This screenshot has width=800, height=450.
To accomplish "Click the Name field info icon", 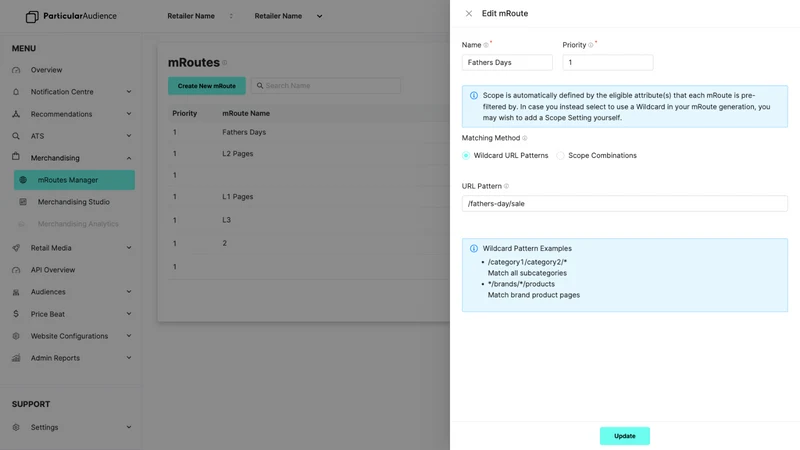I will point(486,45).
